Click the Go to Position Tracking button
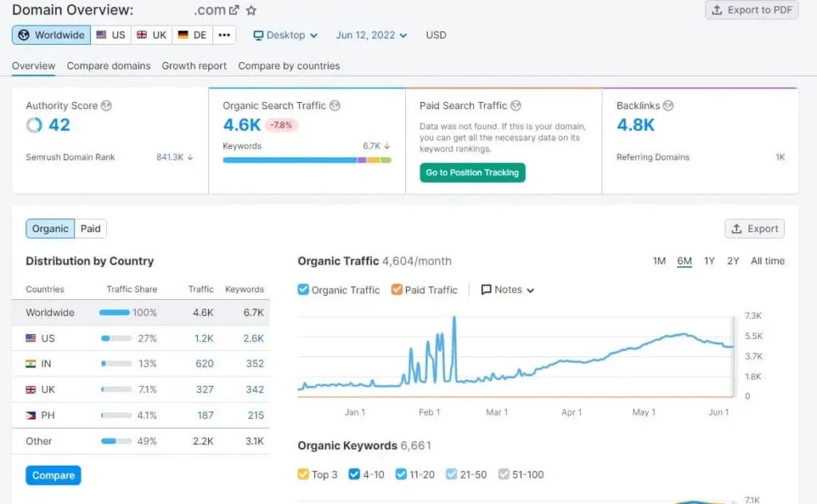The height and width of the screenshot is (504, 817). point(472,172)
